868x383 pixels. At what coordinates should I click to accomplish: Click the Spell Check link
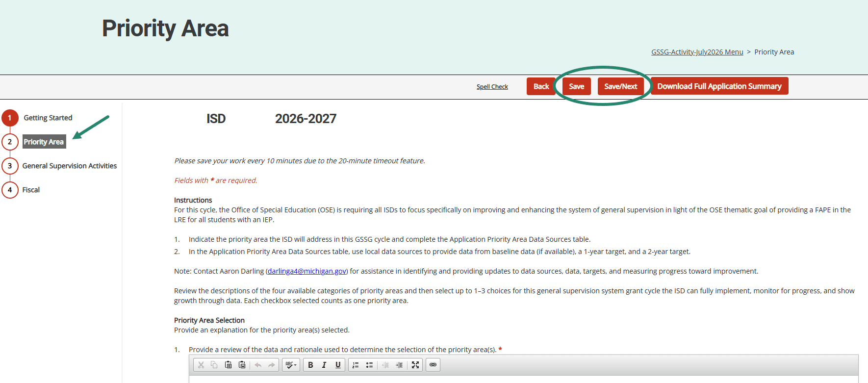click(492, 87)
